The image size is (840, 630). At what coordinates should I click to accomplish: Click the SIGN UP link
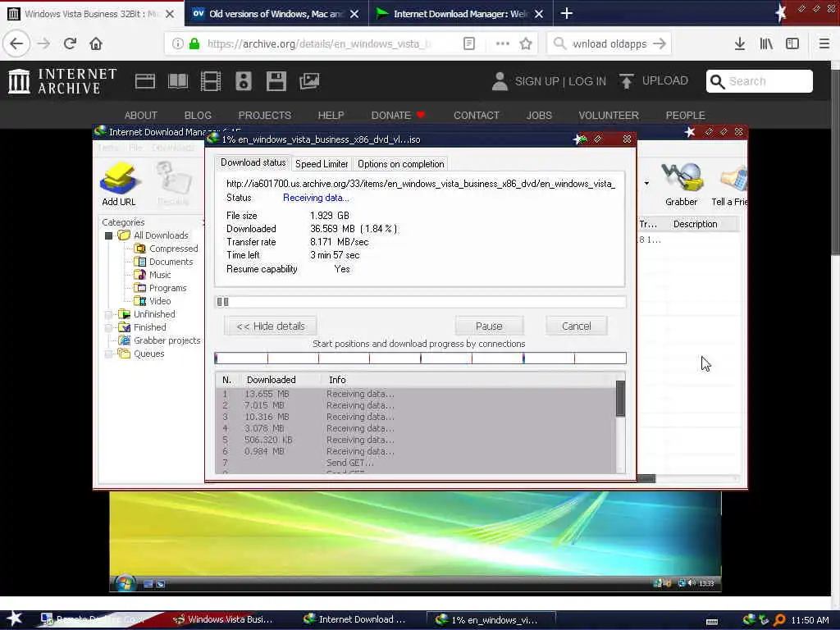pyautogui.click(x=536, y=81)
